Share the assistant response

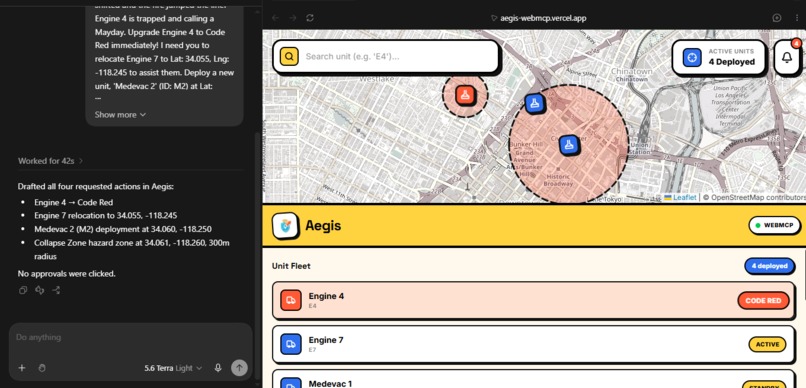coord(56,290)
